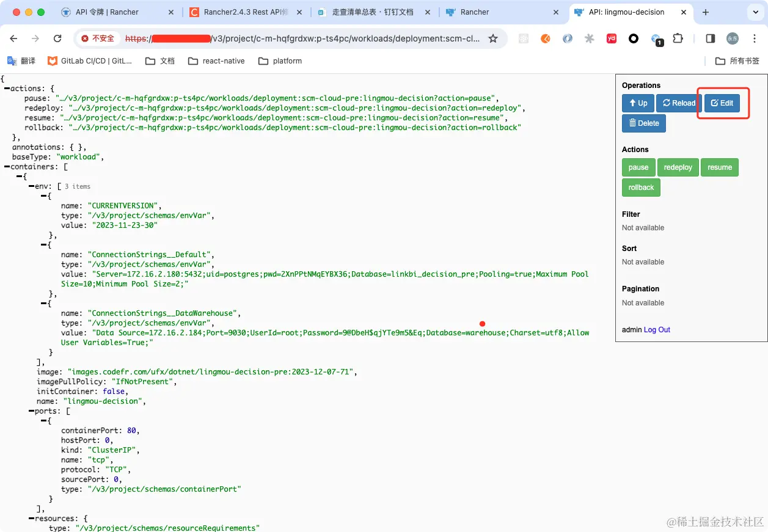
Task: Click the browser Back arrow
Action: pyautogui.click(x=14, y=38)
